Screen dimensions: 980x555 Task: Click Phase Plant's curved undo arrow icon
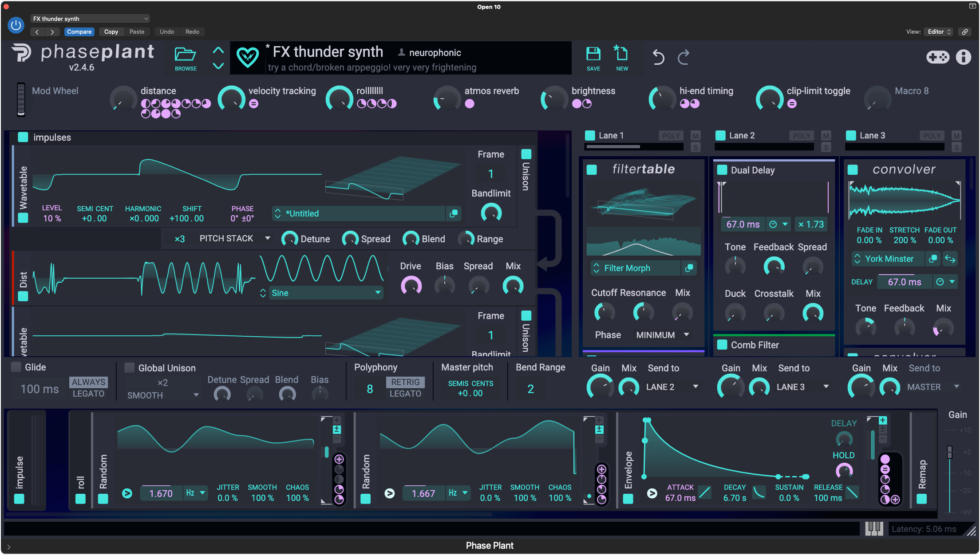pyautogui.click(x=658, y=57)
